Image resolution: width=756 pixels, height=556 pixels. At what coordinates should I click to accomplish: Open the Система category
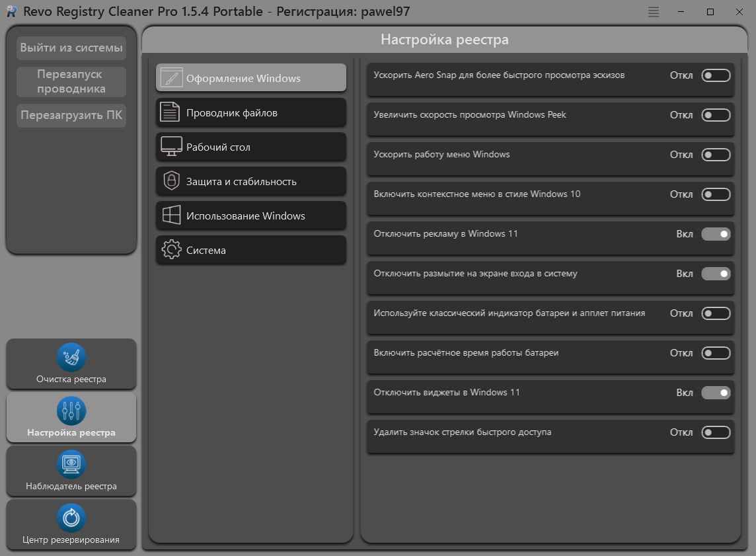[250, 250]
